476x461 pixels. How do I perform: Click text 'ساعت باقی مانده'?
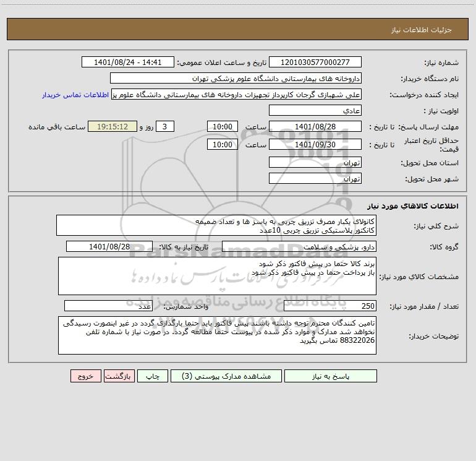pyautogui.click(x=57, y=127)
